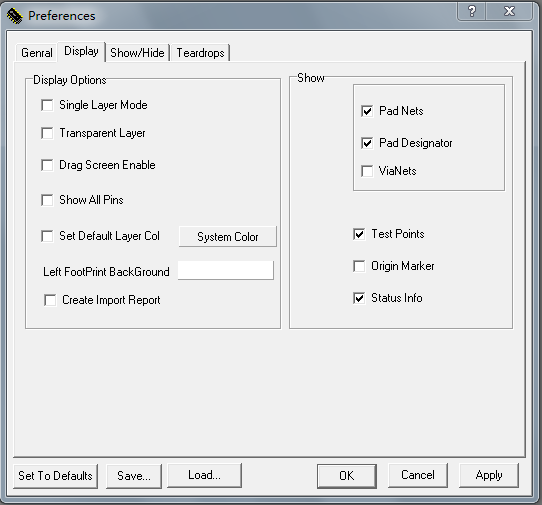The image size is (542, 505).
Task: Enable Create Import Report checkbox
Action: 50,300
